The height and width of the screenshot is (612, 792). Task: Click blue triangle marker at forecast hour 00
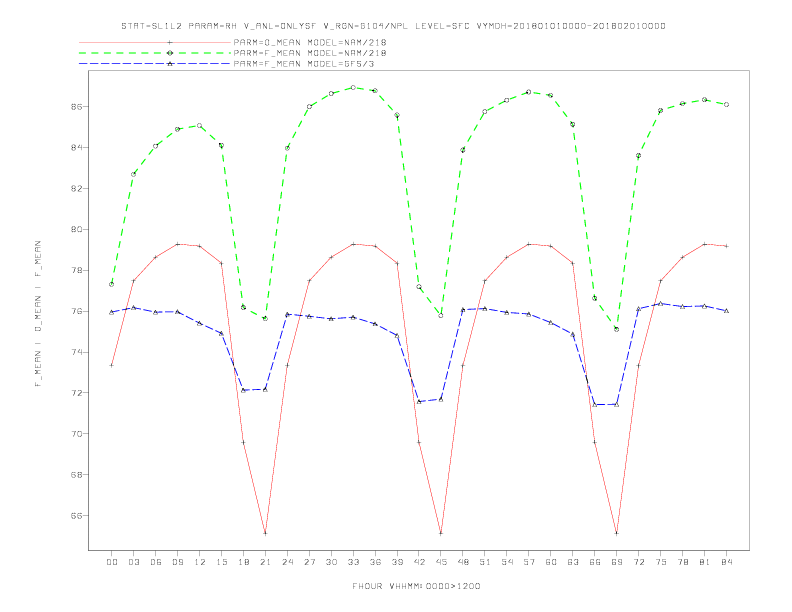tap(112, 312)
